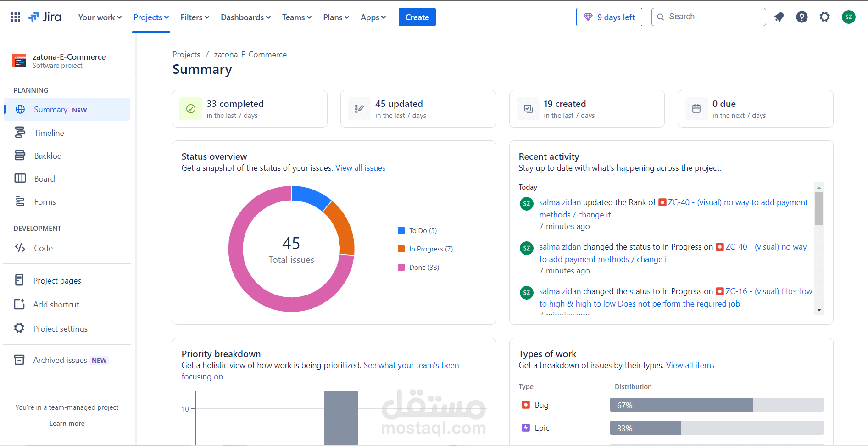This screenshot has height=446, width=868.
Task: Expand the Plans dropdown
Action: tap(336, 17)
